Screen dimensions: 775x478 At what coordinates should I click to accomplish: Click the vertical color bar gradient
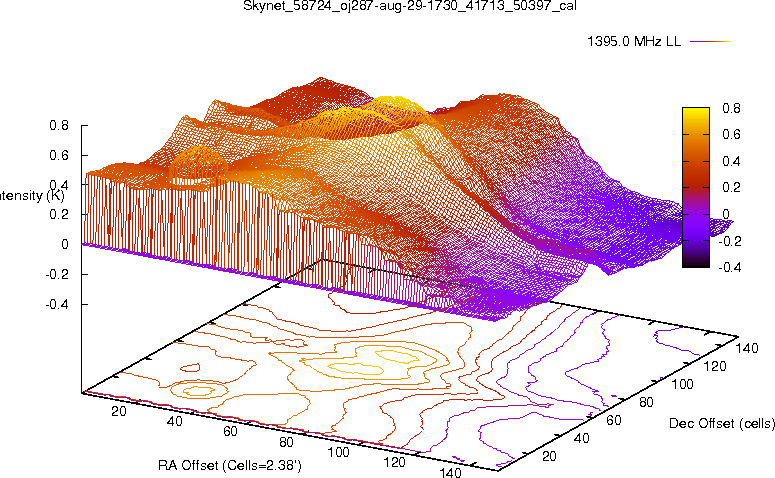pyautogui.click(x=696, y=187)
